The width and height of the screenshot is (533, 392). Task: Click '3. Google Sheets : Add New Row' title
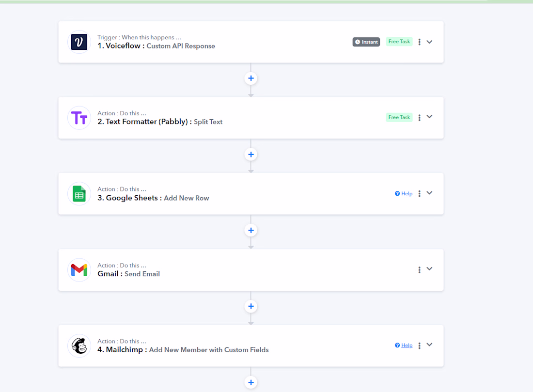[153, 198]
